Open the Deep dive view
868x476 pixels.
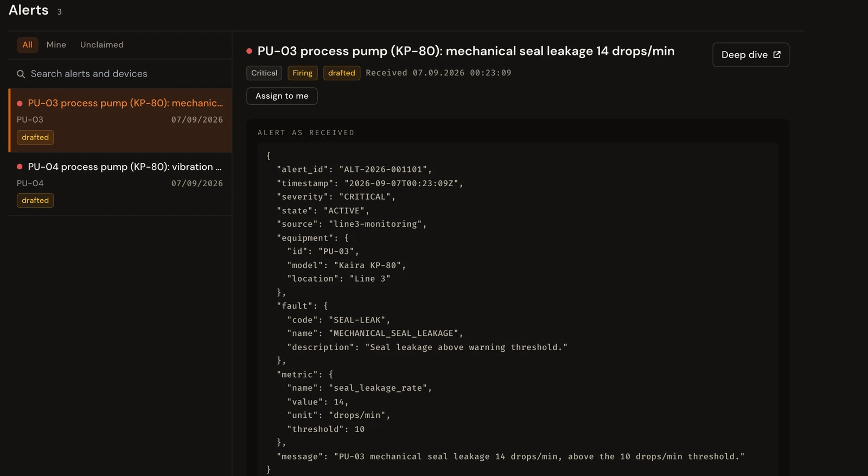(x=751, y=55)
